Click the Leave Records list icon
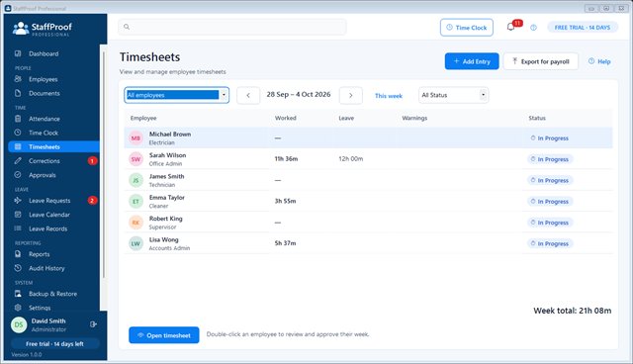Image resolution: width=633 pixels, height=364 pixels. (x=18, y=228)
